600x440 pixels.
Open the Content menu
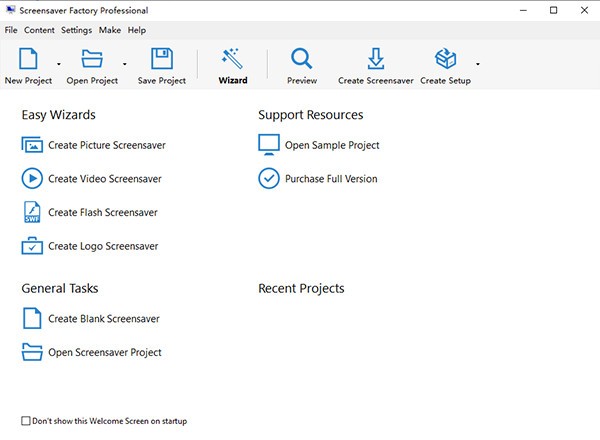pyautogui.click(x=40, y=30)
